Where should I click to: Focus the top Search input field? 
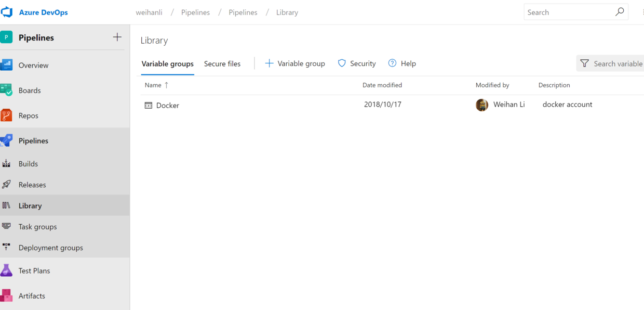tap(576, 12)
